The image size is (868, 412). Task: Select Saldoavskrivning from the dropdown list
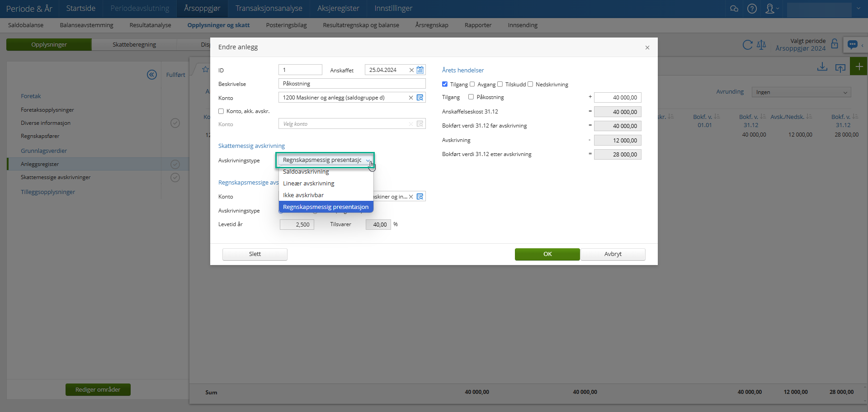326,172
